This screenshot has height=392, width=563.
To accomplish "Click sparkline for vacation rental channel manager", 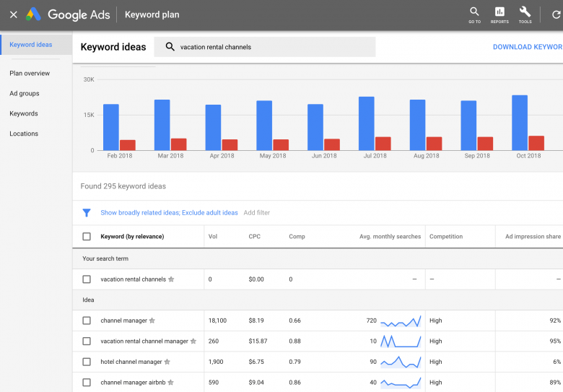I will [x=401, y=341].
